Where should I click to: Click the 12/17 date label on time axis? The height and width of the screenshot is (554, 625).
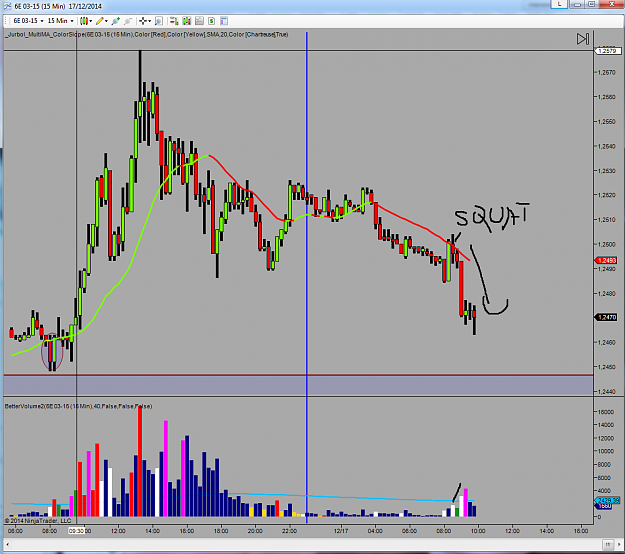pyautogui.click(x=341, y=531)
